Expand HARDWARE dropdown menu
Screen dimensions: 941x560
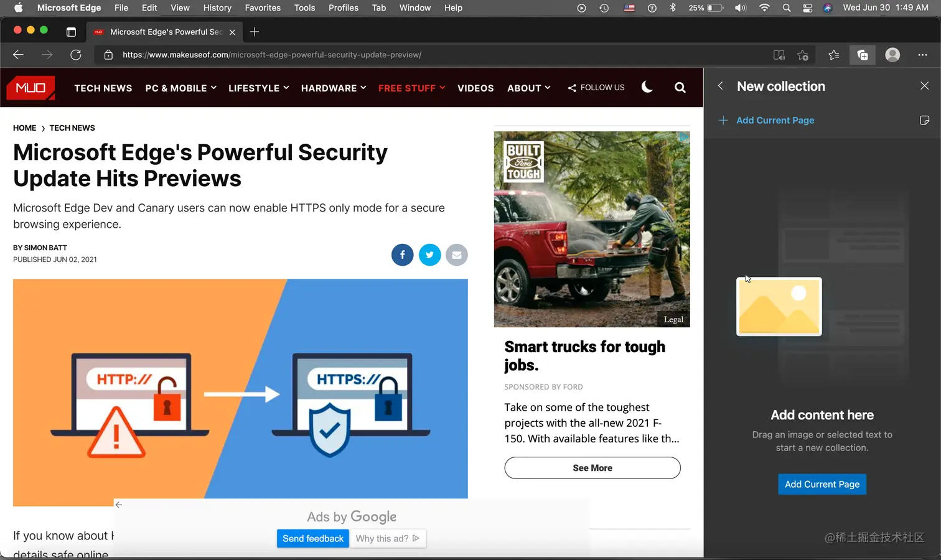click(x=334, y=88)
